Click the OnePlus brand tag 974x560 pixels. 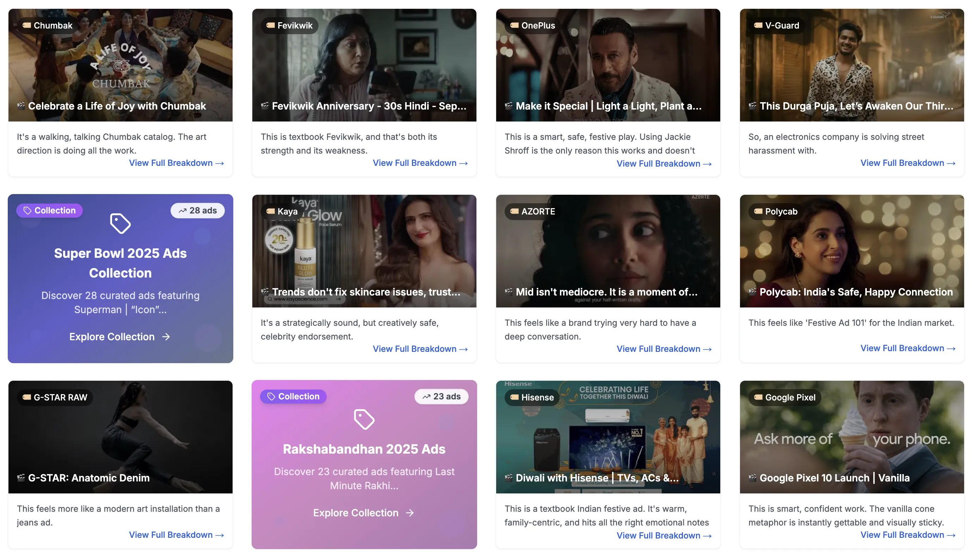(x=532, y=25)
